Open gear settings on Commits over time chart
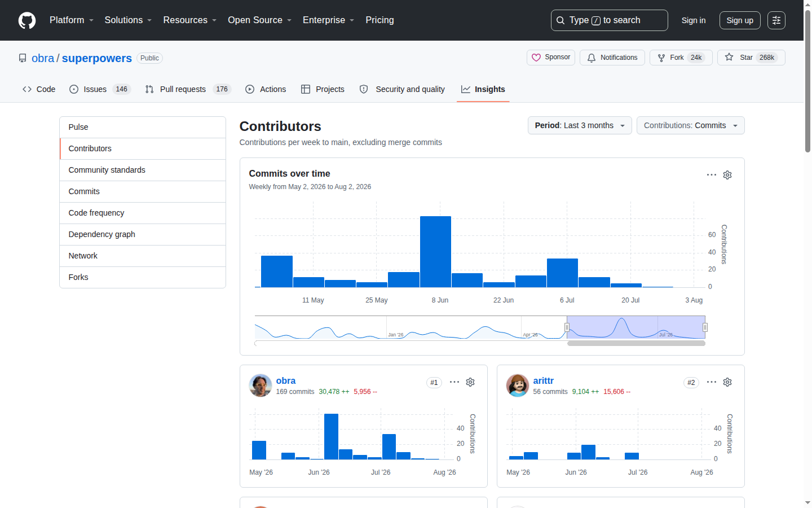 point(727,175)
